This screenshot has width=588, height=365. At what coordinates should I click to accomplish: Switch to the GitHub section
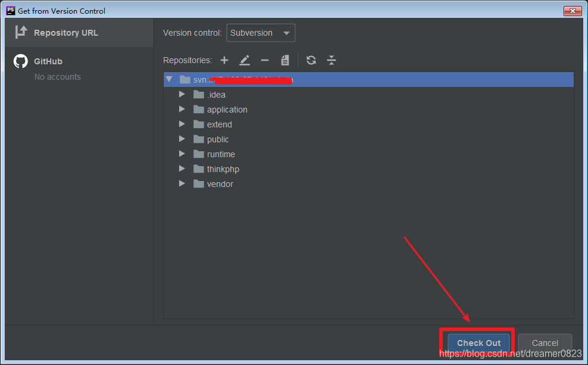[48, 61]
